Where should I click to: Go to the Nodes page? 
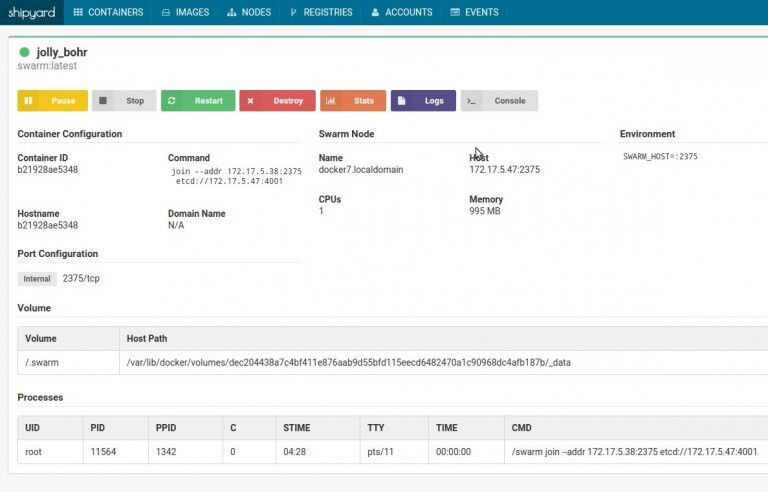pyautogui.click(x=249, y=12)
